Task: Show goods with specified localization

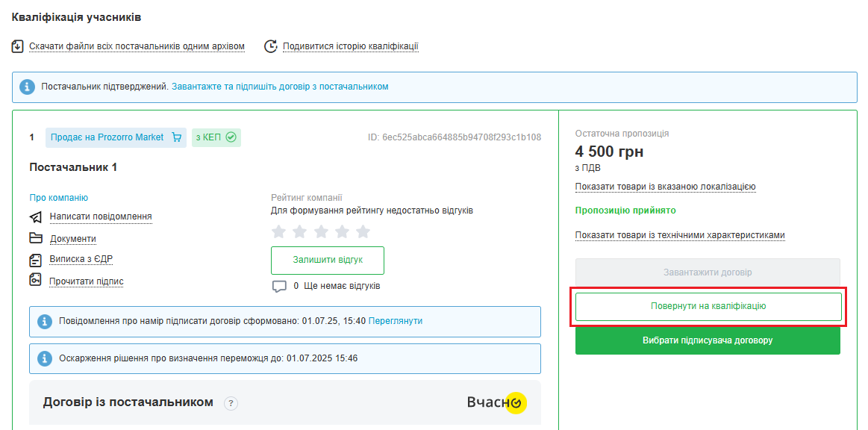Action: (665, 187)
